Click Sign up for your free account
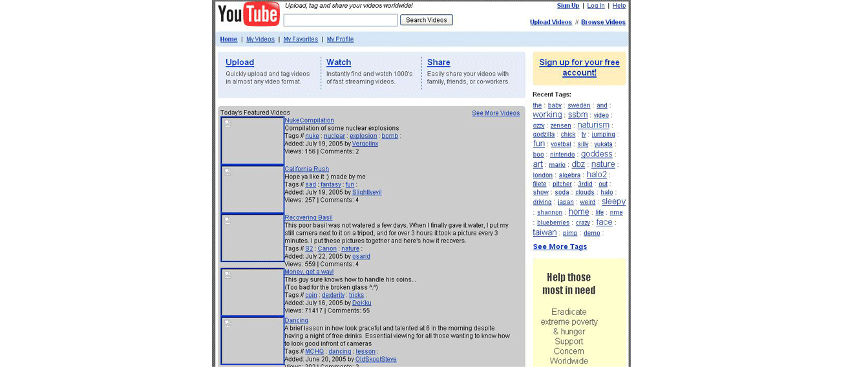868x368 pixels. click(579, 67)
